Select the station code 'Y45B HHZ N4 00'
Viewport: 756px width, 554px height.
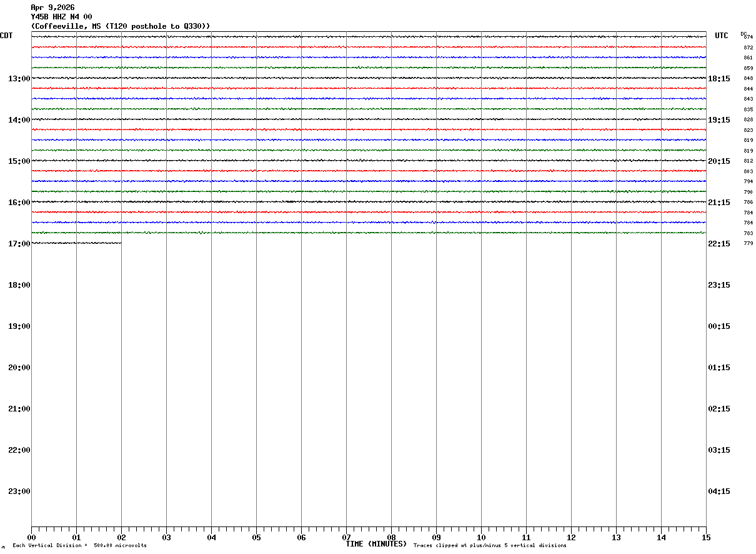(x=61, y=17)
